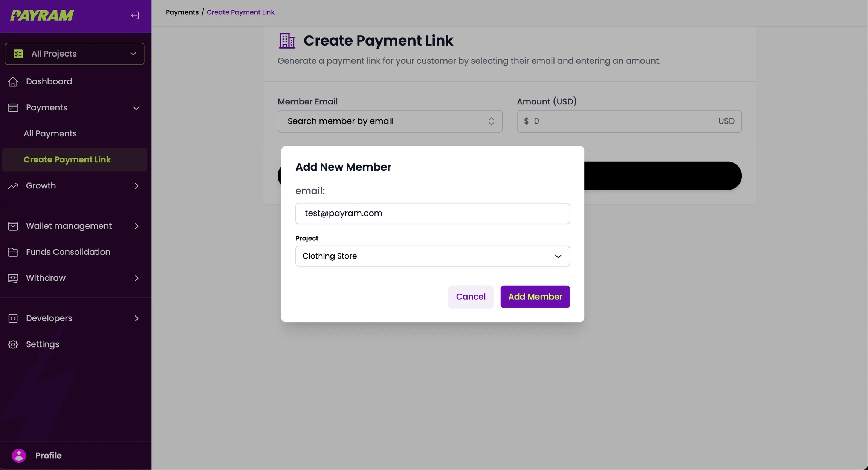Open the Search member by email combo box
Image resolution: width=868 pixels, height=470 pixels.
pos(390,121)
